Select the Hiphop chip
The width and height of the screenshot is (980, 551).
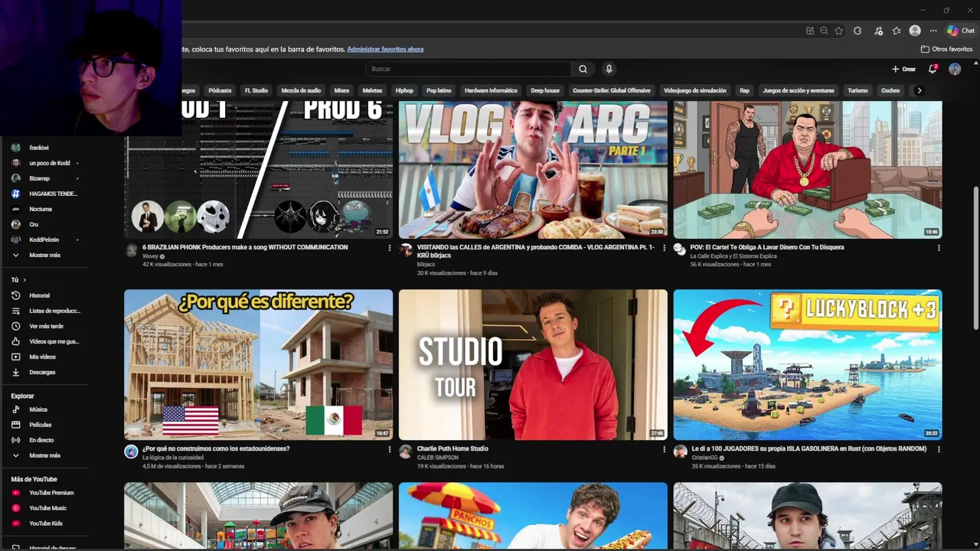point(404,90)
